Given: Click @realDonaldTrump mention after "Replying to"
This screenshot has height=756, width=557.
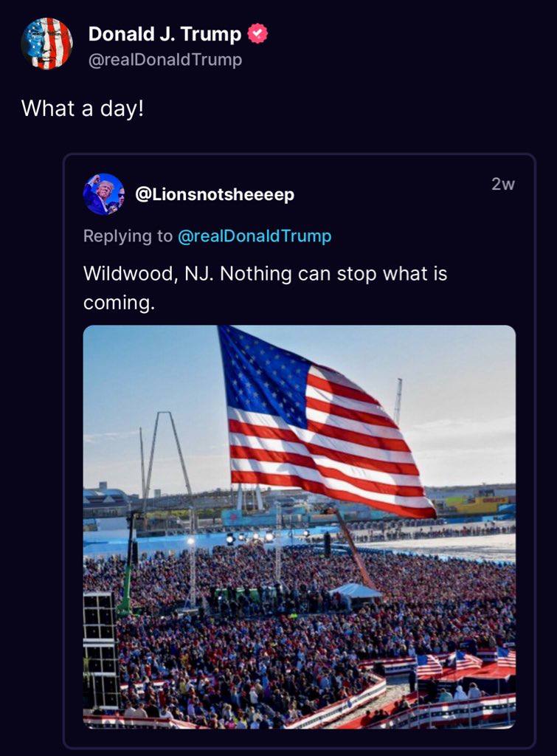Looking at the screenshot, I should [x=255, y=236].
